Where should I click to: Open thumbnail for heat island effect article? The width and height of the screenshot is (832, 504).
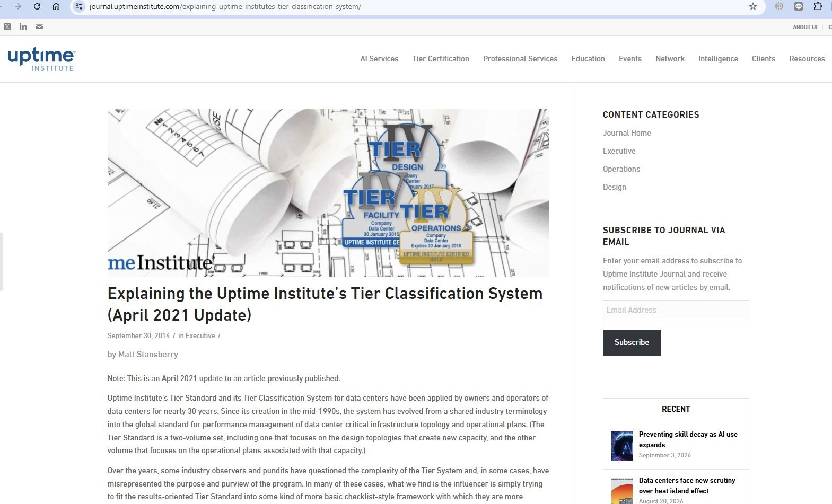pos(622,491)
